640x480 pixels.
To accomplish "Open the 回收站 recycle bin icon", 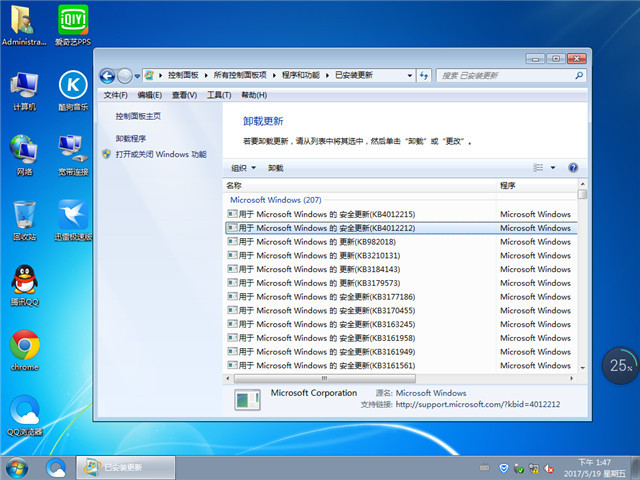I will click(24, 221).
